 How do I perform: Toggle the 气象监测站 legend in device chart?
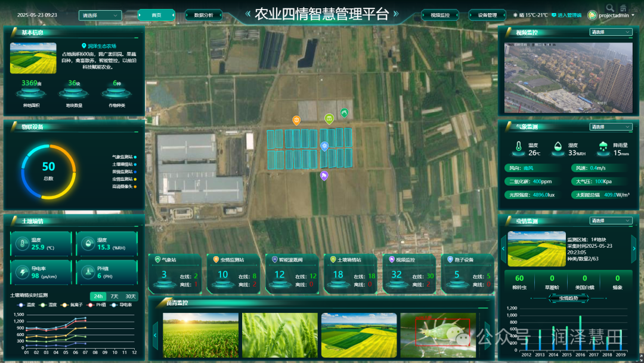pyautogui.click(x=124, y=157)
